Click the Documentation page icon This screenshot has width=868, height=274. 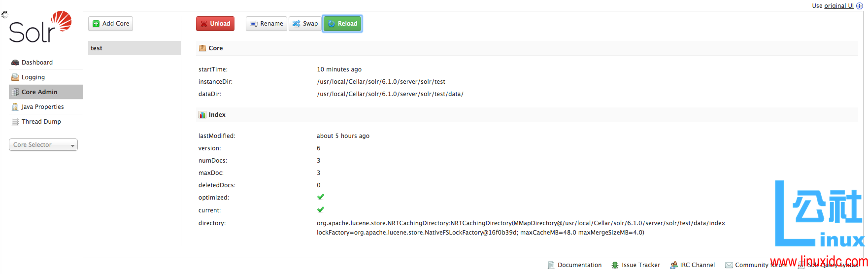[x=551, y=265]
